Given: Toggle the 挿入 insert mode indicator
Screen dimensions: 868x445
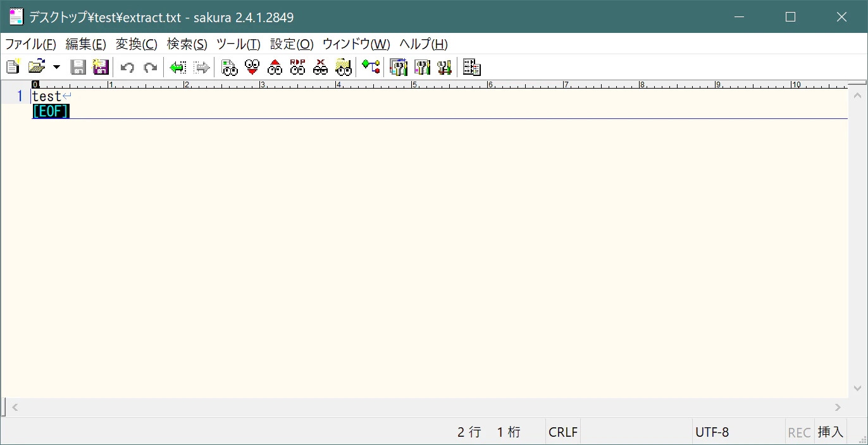Looking at the screenshot, I should (830, 432).
